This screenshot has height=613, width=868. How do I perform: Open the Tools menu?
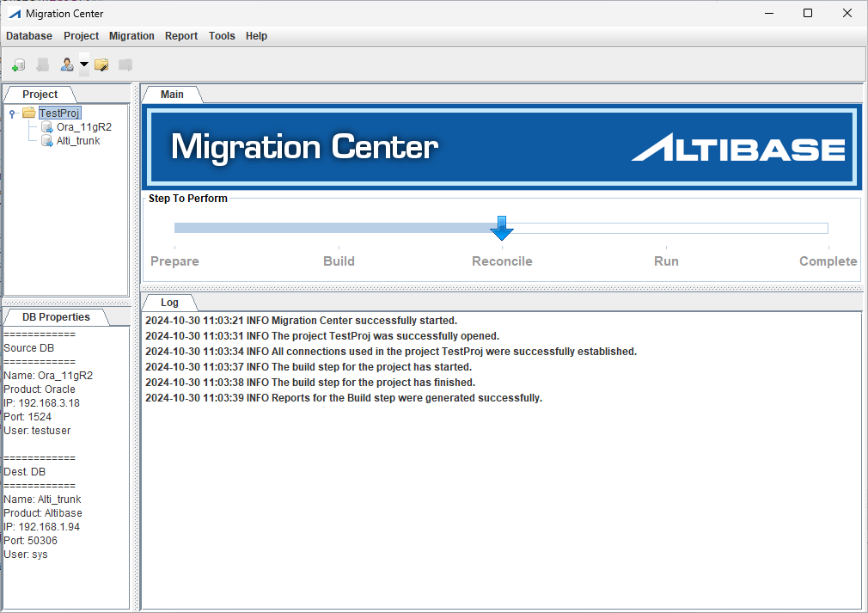coord(222,36)
